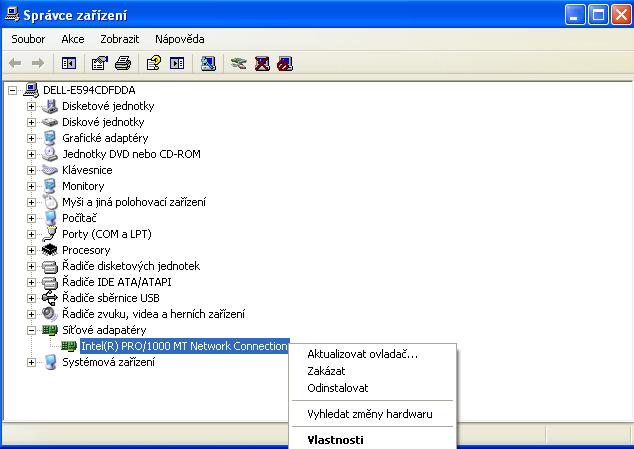Close the Správce zařízení window

621,15
